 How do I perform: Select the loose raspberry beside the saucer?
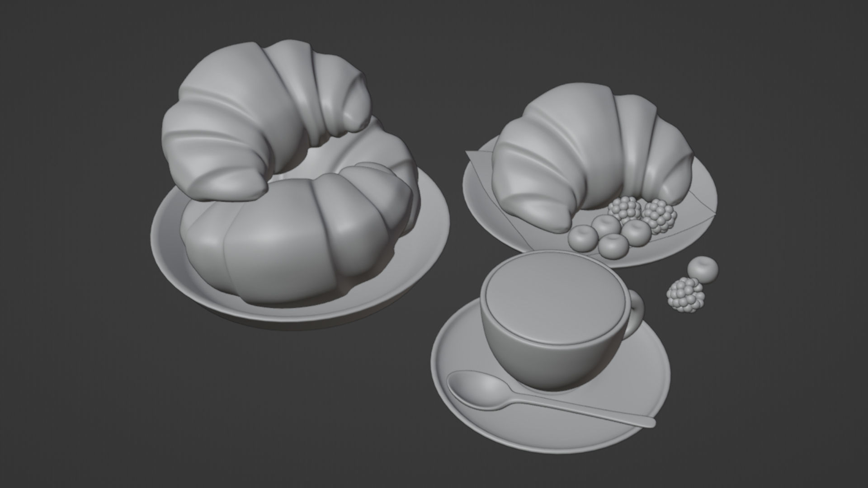click(x=685, y=295)
